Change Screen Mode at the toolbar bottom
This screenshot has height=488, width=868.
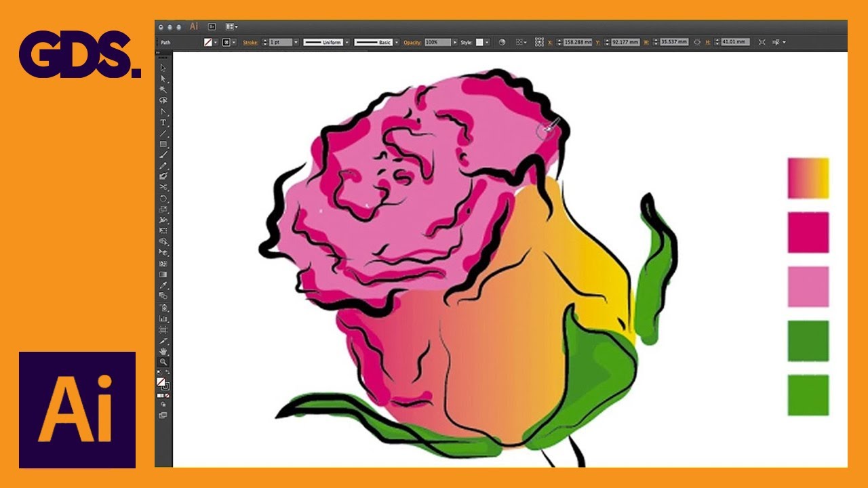click(163, 414)
